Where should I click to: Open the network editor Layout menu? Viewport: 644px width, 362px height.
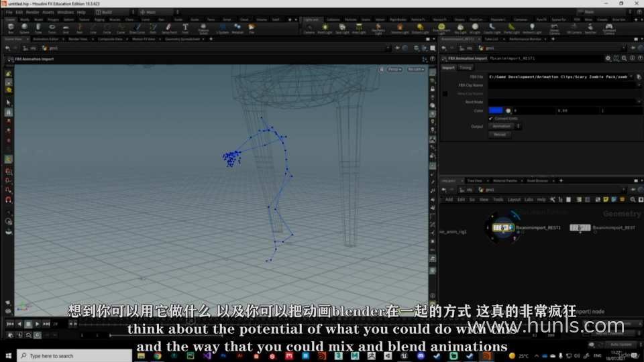[514, 200]
